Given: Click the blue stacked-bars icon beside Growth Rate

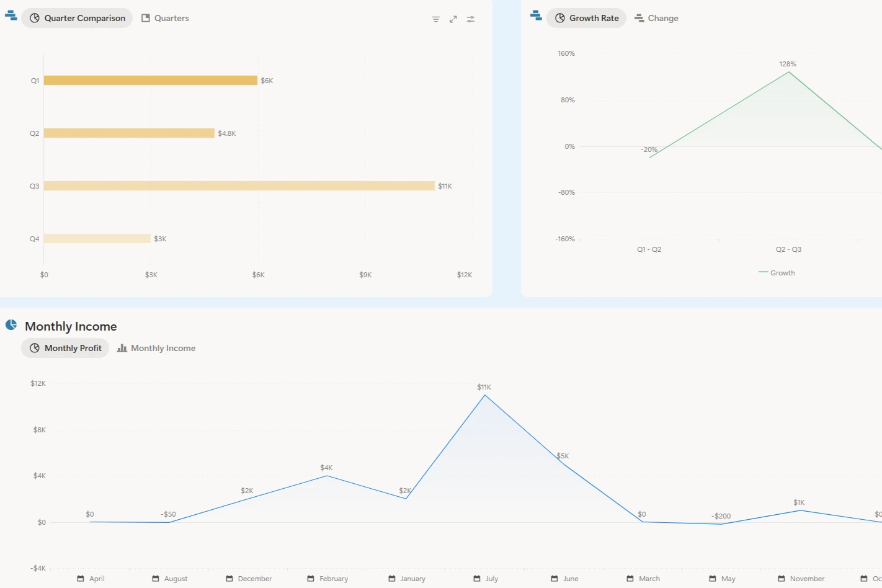Looking at the screenshot, I should click(x=536, y=16).
